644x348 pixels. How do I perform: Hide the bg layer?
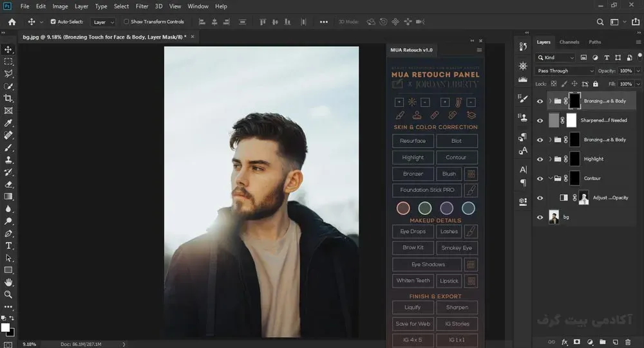pyautogui.click(x=540, y=217)
